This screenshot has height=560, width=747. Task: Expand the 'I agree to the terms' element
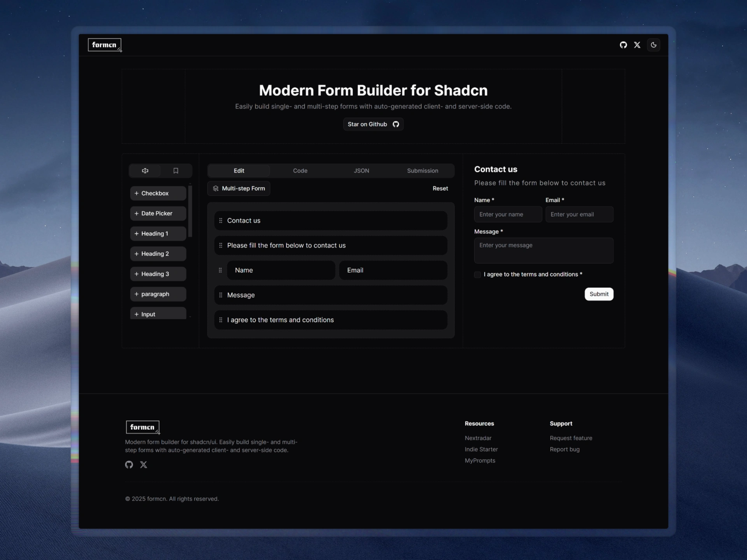pos(331,320)
